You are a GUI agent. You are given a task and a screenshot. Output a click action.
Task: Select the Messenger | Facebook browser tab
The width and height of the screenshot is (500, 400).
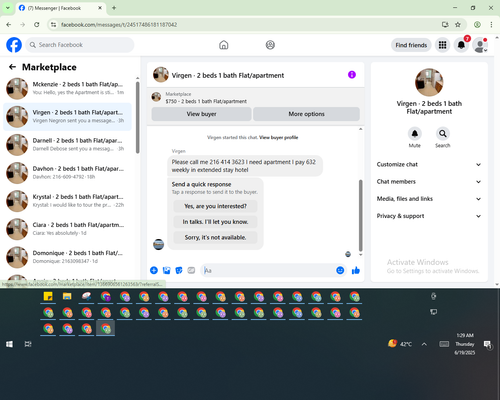coord(61,8)
